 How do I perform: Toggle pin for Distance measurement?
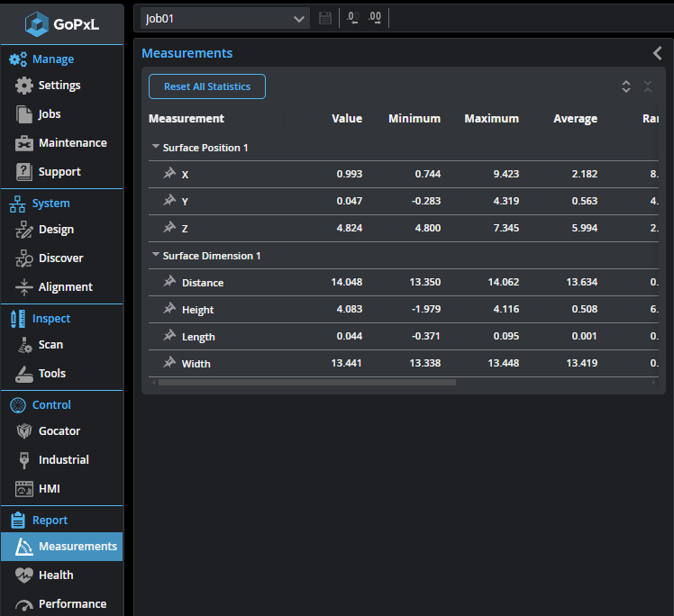pyautogui.click(x=168, y=282)
